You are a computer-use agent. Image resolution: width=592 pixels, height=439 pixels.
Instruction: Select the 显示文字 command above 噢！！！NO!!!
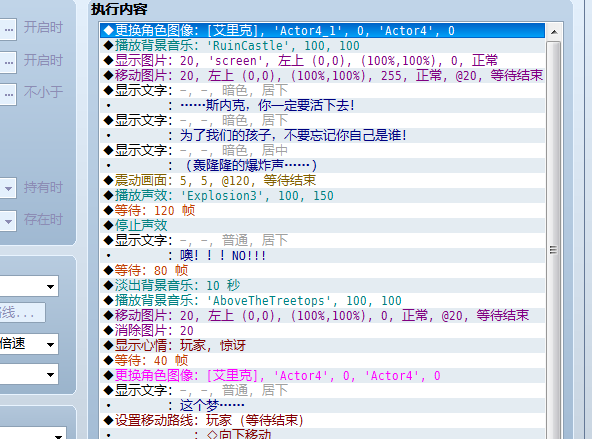(322, 240)
